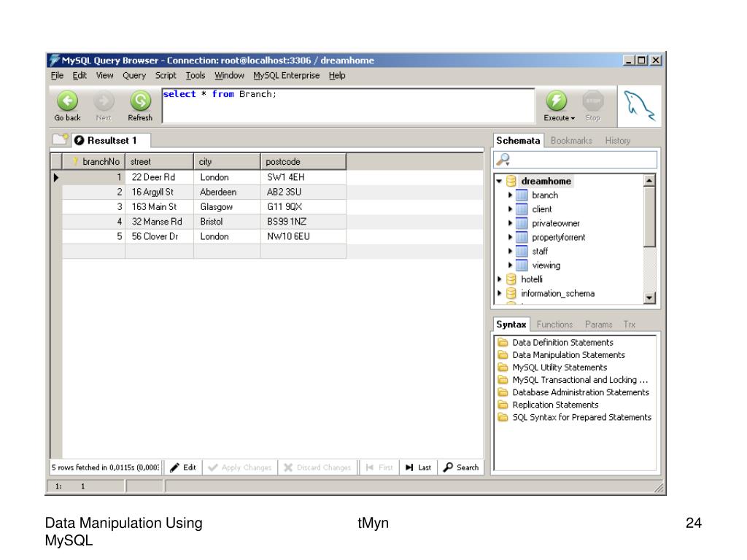Expand the branch table node
Image resolution: width=747 pixels, height=560 pixels.
tap(510, 195)
